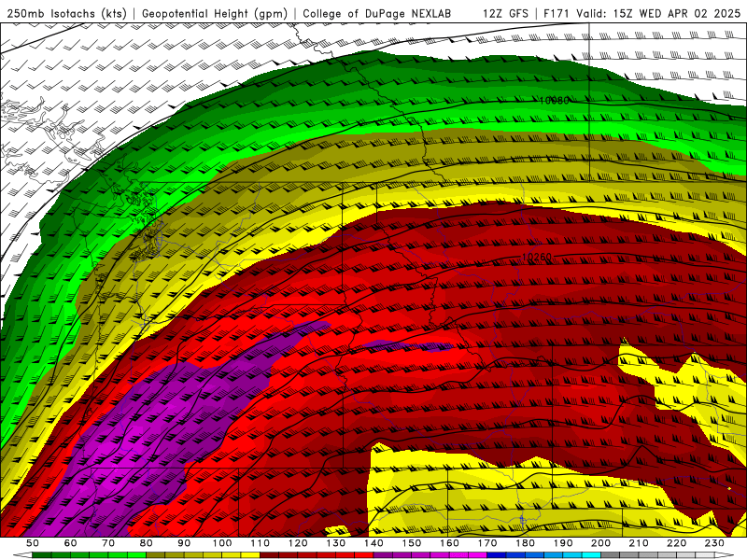Click the 180 value on the color scale

[x=526, y=543]
